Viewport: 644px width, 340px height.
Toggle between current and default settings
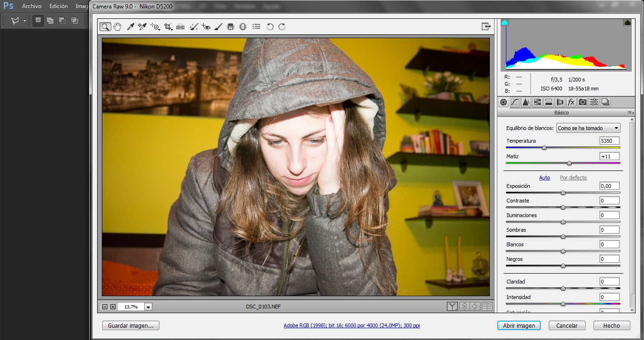pyautogui.click(x=487, y=307)
